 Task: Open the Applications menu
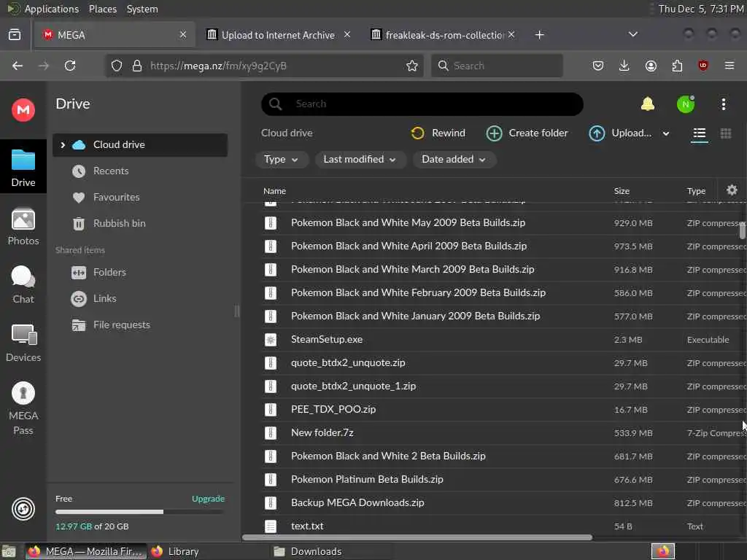(52, 9)
